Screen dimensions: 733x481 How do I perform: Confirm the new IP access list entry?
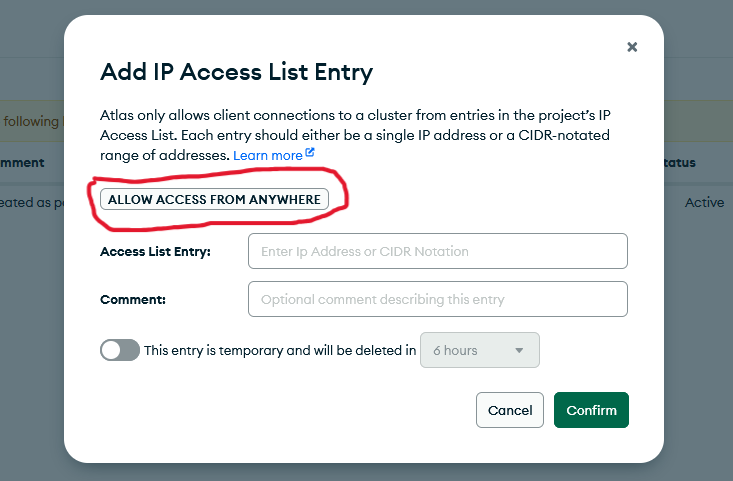click(591, 410)
